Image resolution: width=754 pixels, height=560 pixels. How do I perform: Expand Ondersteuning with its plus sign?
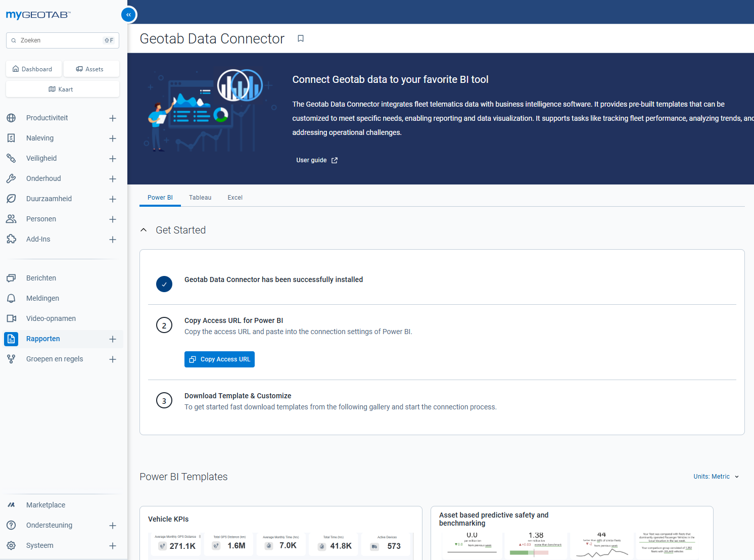[x=113, y=525]
